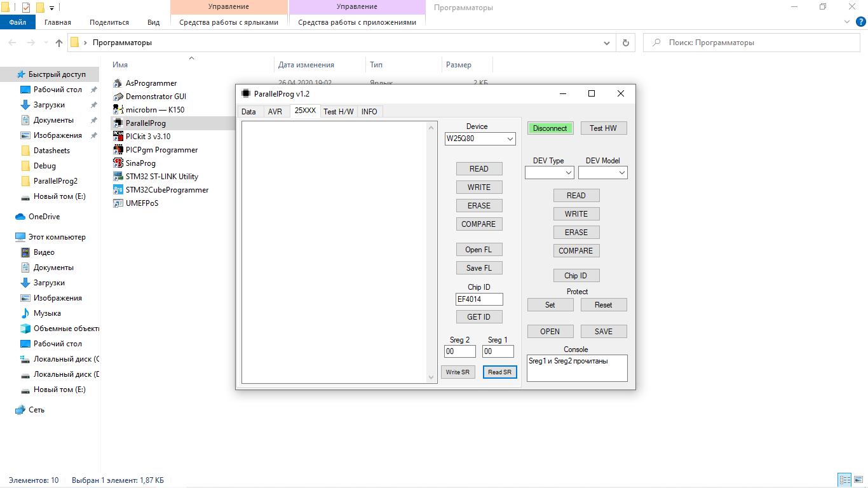This screenshot has height=488, width=868.
Task: Click the Open FL button
Action: [479, 250]
